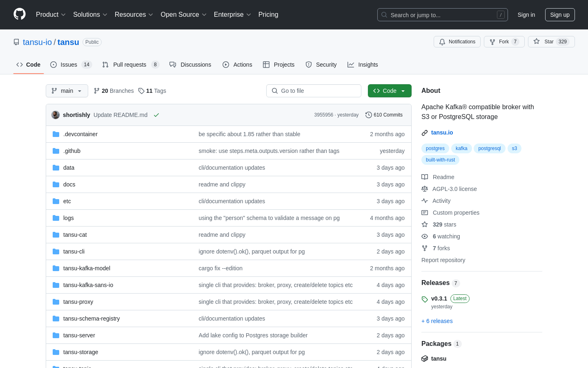Open commit 'cargo fix --edition'

pyautogui.click(x=220, y=268)
